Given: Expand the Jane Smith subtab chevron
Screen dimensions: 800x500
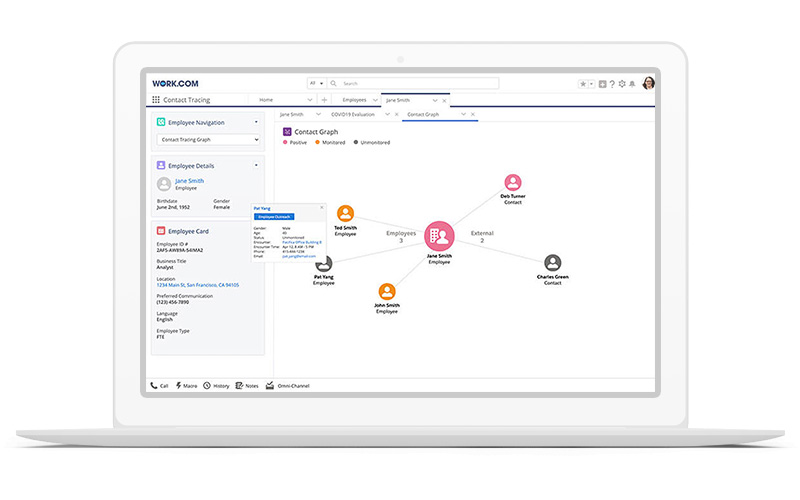Looking at the screenshot, I should (x=318, y=114).
